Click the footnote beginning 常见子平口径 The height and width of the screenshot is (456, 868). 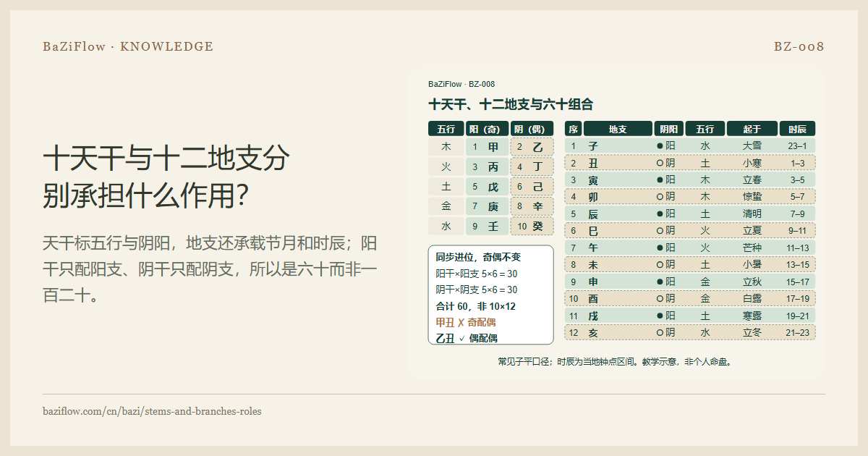(x=616, y=361)
